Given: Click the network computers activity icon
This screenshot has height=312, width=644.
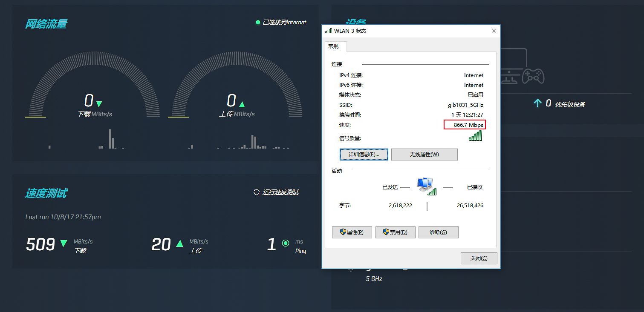Looking at the screenshot, I should click(426, 186).
